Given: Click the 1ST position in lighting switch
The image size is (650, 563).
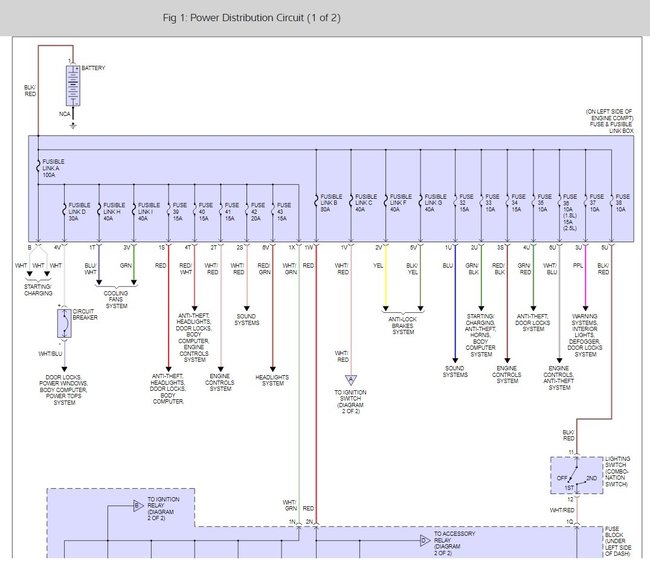Looking at the screenshot, I should coord(569,488).
